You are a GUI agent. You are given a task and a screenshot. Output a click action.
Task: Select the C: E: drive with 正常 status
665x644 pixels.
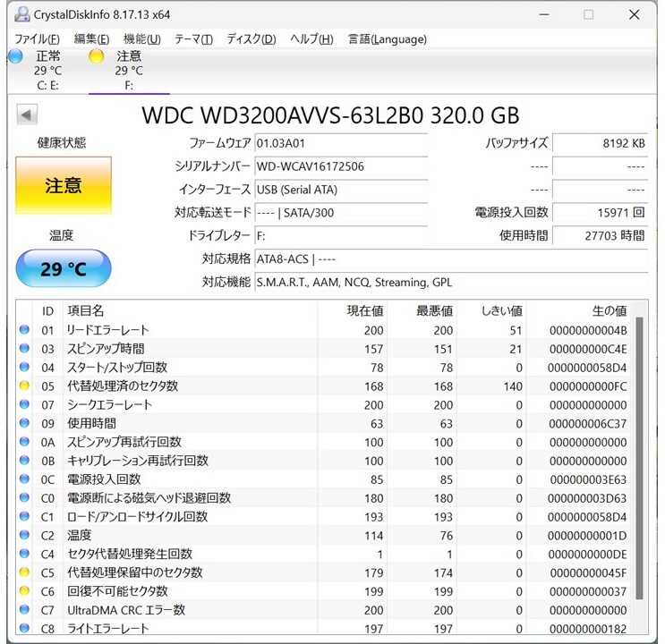click(x=47, y=70)
